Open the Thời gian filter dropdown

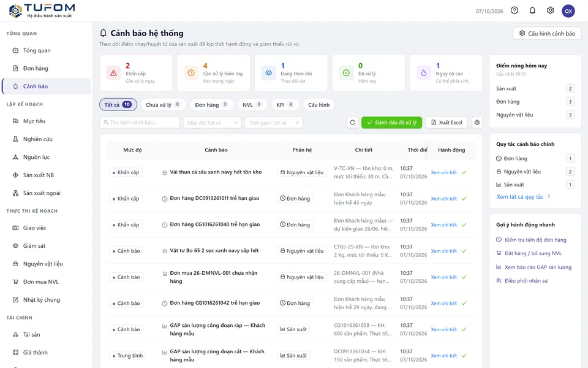(274, 123)
